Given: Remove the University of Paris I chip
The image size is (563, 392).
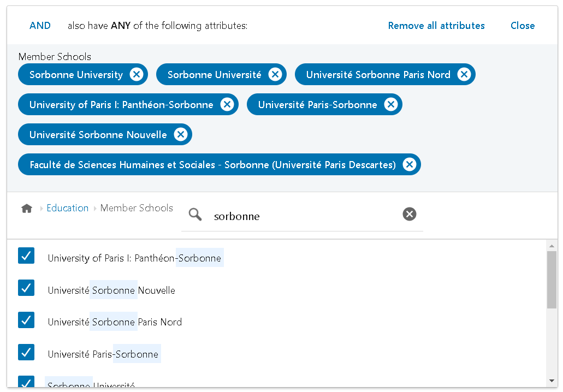Looking at the screenshot, I should pos(227,104).
